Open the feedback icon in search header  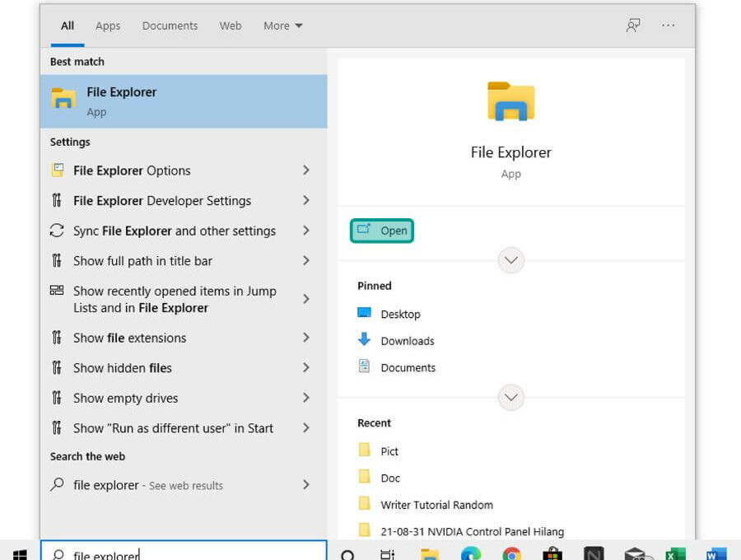click(633, 26)
